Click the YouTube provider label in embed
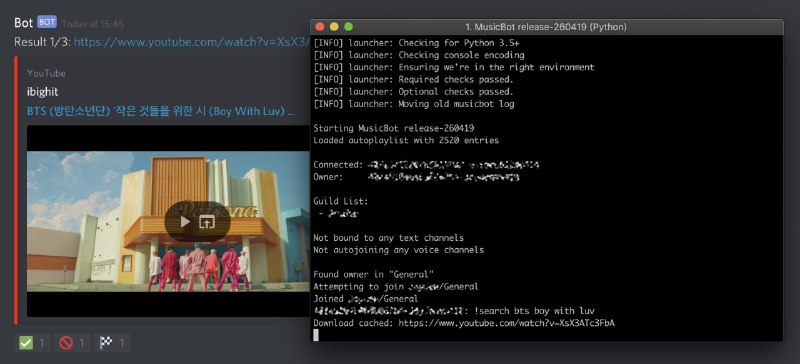The width and height of the screenshot is (800, 364). coord(46,74)
